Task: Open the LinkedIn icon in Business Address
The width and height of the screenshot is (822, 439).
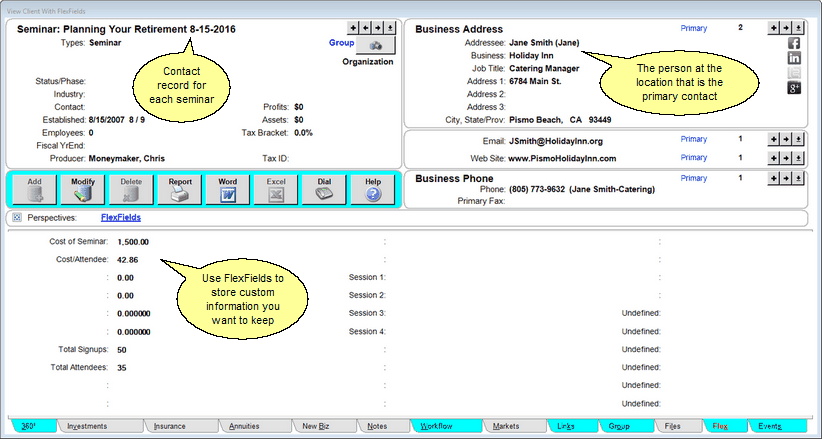Action: pos(794,58)
